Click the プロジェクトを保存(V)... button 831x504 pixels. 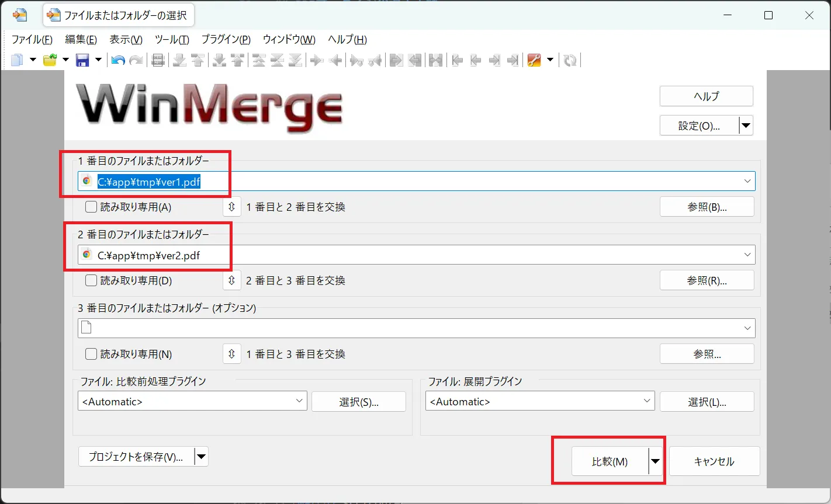point(136,457)
